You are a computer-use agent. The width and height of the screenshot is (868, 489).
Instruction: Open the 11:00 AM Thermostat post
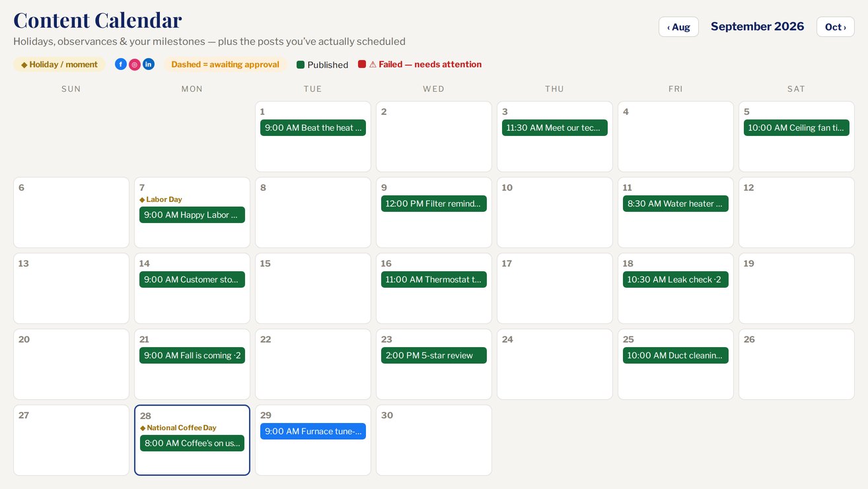tap(434, 280)
